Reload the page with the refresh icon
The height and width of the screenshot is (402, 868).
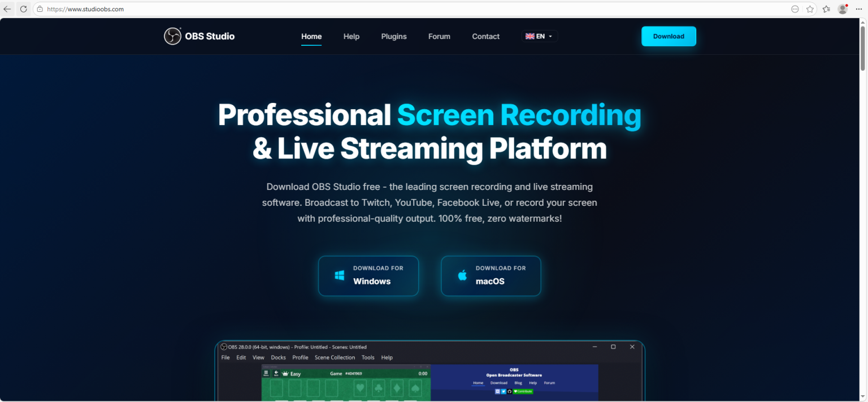(x=23, y=9)
